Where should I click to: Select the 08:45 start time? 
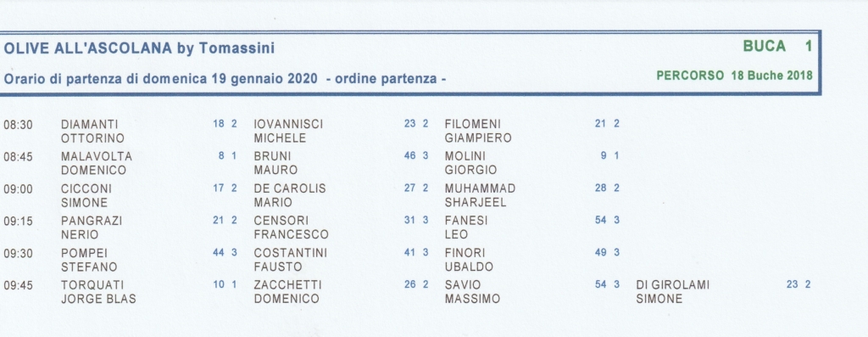click(x=19, y=157)
